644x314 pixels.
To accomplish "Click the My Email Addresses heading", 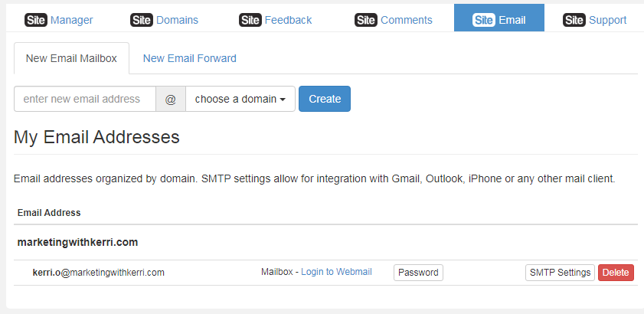I will [x=96, y=137].
